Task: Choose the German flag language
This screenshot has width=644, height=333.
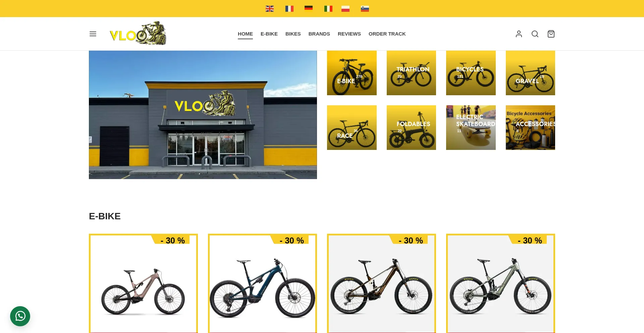Action: point(309,8)
